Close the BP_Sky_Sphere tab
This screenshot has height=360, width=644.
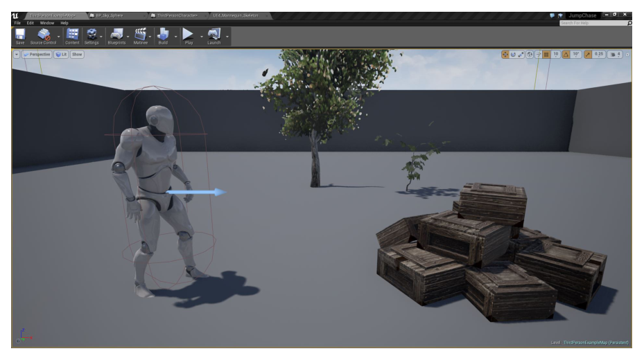pos(143,16)
